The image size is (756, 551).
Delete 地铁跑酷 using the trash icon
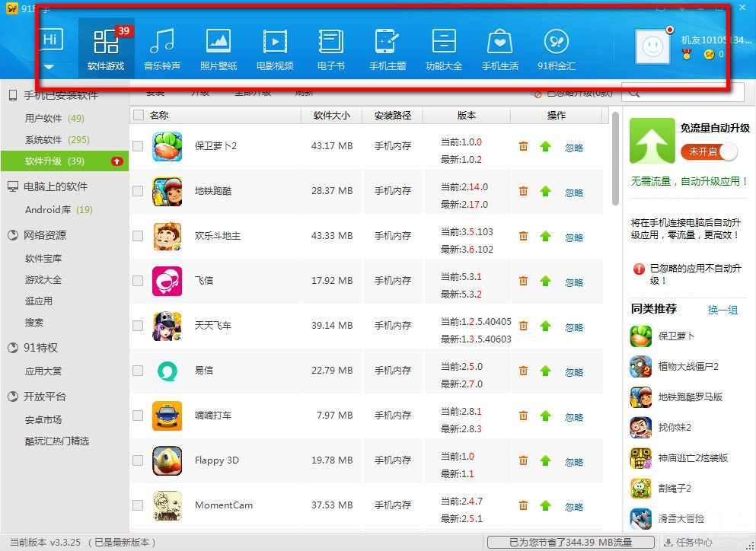pyautogui.click(x=523, y=191)
